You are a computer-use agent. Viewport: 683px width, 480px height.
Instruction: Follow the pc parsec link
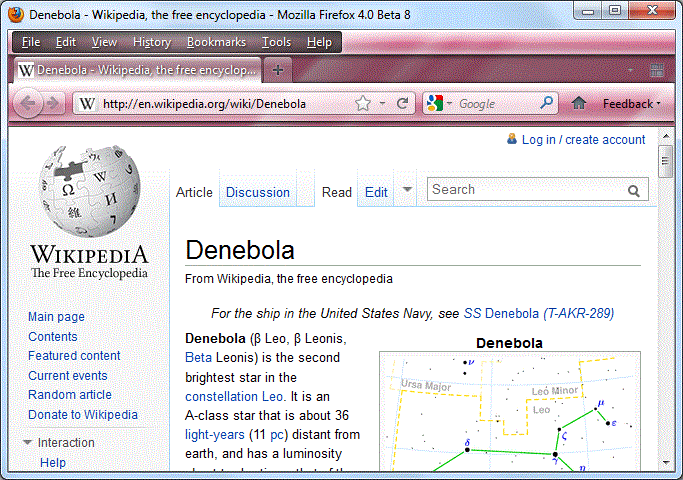[x=277, y=435]
